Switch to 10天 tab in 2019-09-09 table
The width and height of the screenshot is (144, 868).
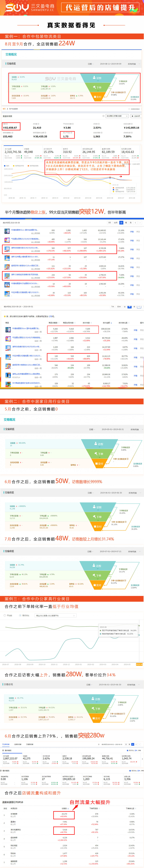pos(116,223)
